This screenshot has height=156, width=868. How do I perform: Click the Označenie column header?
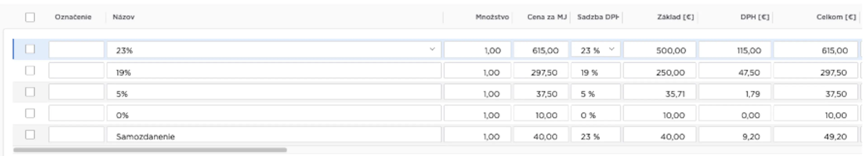tap(73, 17)
